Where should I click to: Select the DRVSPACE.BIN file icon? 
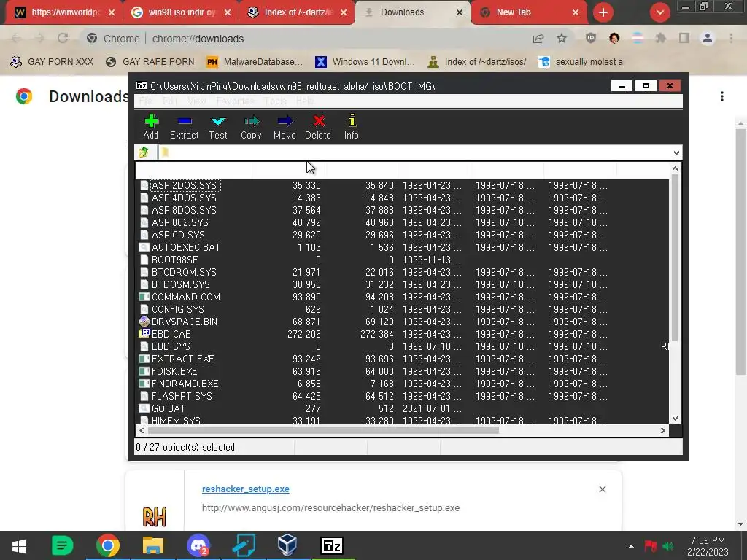point(144,322)
